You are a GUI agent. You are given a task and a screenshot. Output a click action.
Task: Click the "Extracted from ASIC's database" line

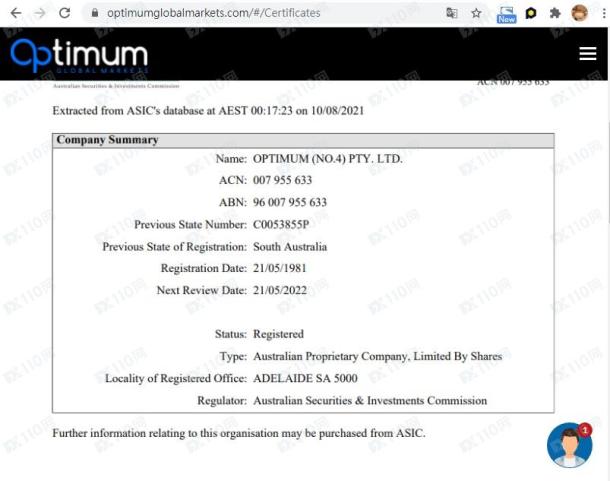coord(208,111)
